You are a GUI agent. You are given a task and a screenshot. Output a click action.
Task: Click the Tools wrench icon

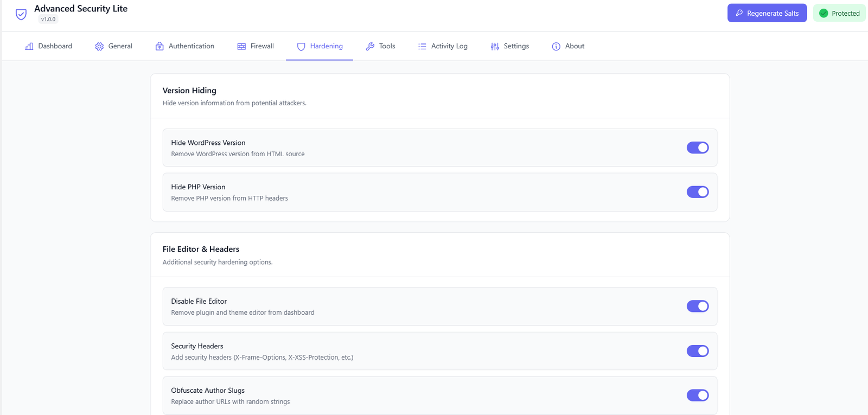tap(370, 47)
